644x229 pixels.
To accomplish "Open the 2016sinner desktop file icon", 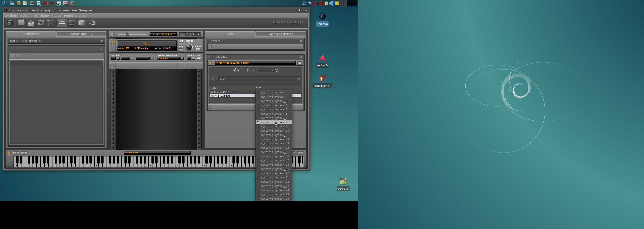I will [x=322, y=81].
